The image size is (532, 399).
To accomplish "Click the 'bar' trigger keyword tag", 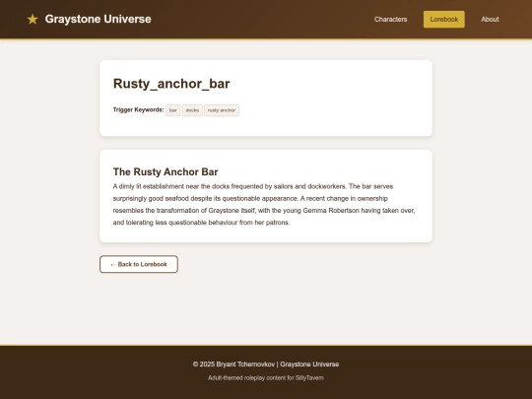I will 173,110.
